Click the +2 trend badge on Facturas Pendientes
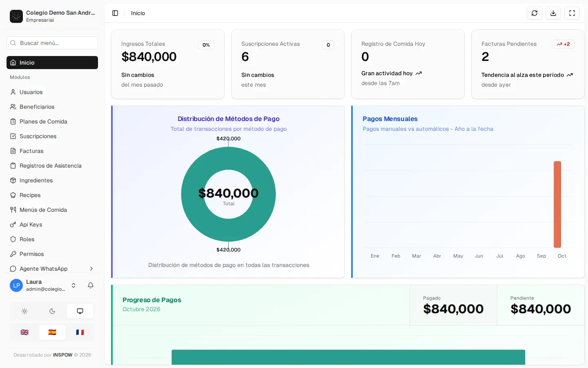Image resolution: width=588 pixels, height=368 pixels. pos(563,44)
